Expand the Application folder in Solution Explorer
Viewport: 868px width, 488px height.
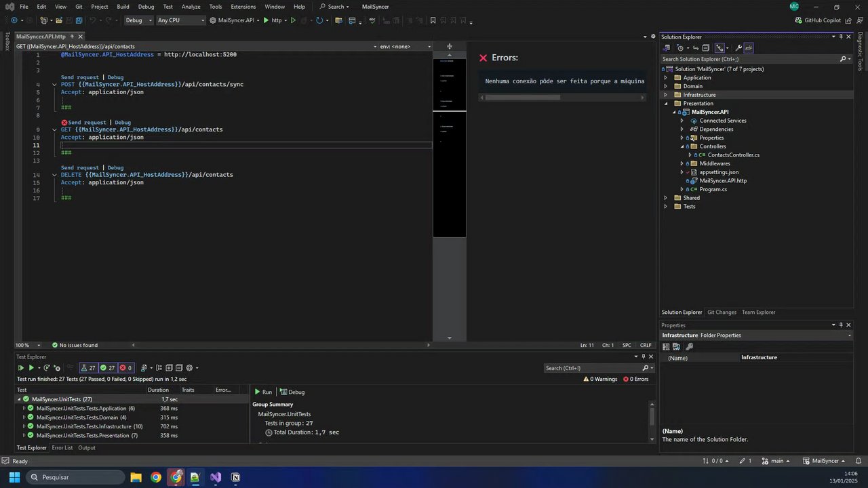tap(665, 78)
